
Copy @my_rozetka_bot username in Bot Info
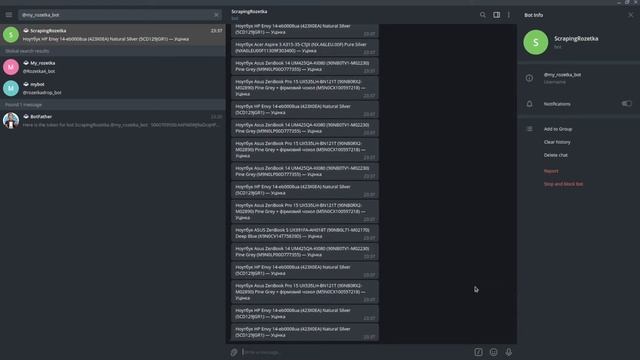point(562,75)
